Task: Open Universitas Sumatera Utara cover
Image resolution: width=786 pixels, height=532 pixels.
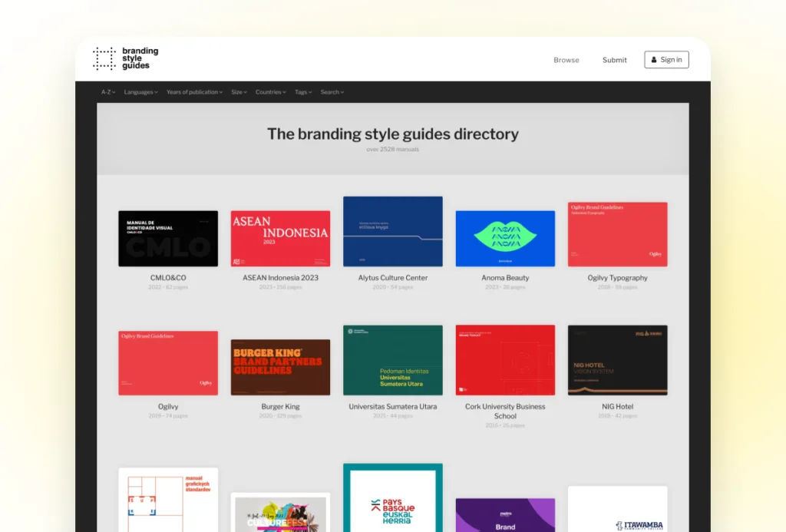Action: (393, 360)
